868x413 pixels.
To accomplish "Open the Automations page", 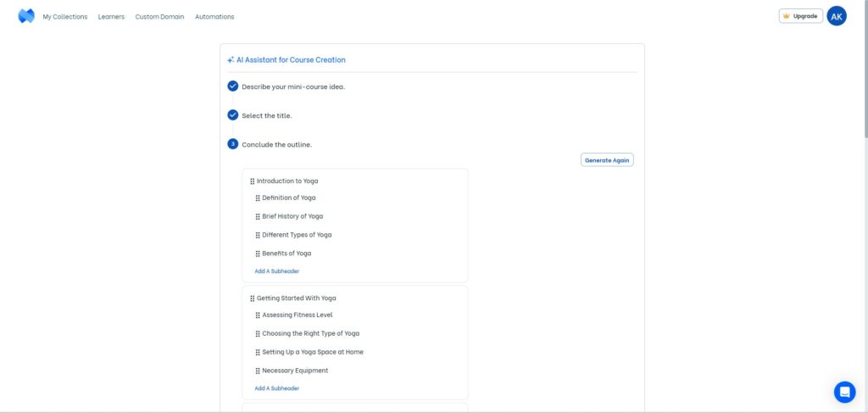I will pyautogui.click(x=214, y=17).
